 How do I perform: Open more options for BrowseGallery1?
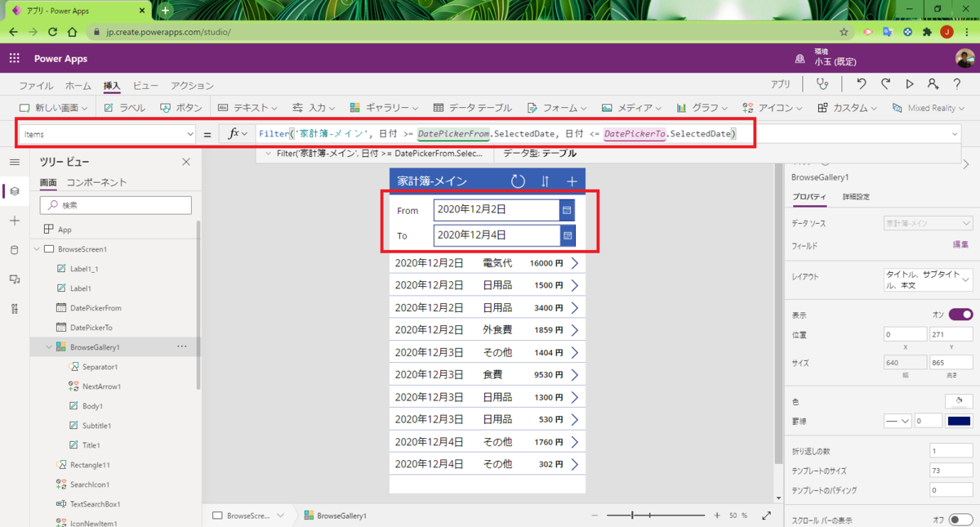click(x=182, y=346)
